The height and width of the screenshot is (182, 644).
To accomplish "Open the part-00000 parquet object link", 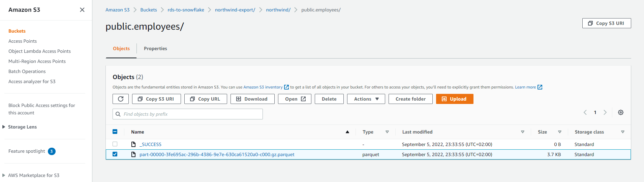I will click(x=217, y=154).
